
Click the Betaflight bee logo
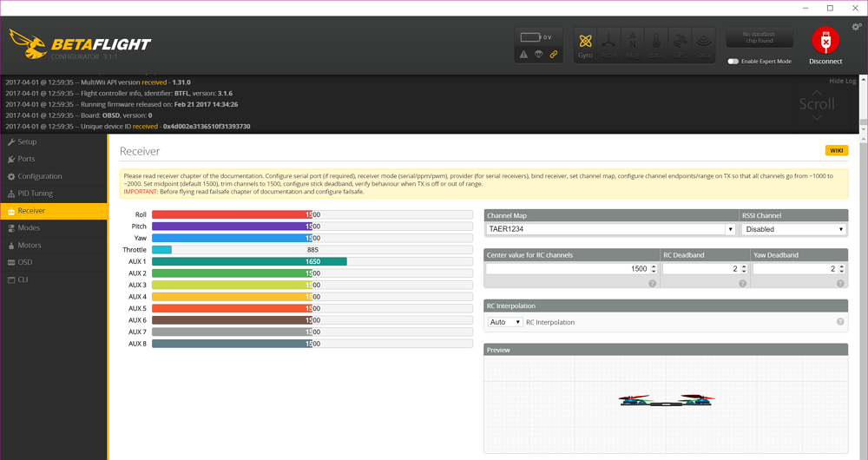(28, 43)
